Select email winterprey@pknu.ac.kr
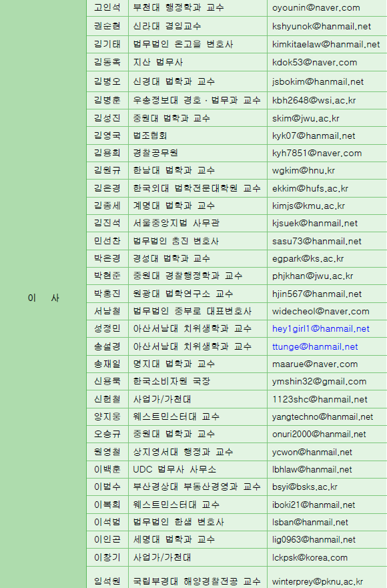This screenshot has height=588, width=387. (318, 581)
